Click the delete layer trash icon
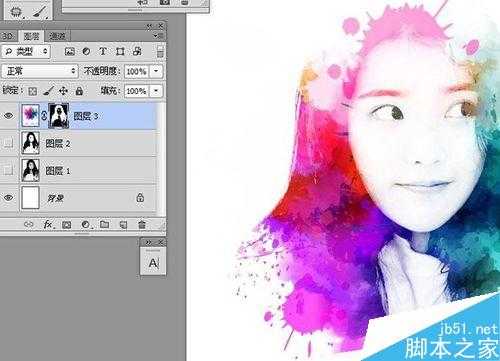The image size is (500, 361). pyautogui.click(x=142, y=225)
